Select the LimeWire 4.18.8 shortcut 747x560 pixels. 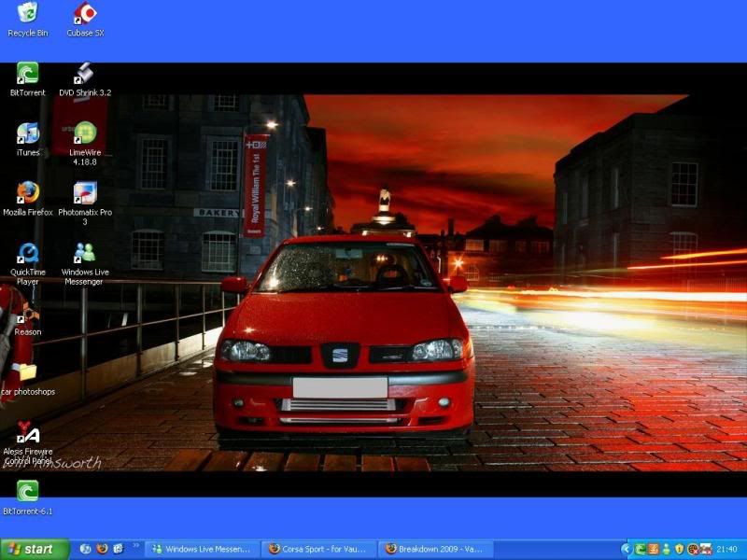(85, 133)
